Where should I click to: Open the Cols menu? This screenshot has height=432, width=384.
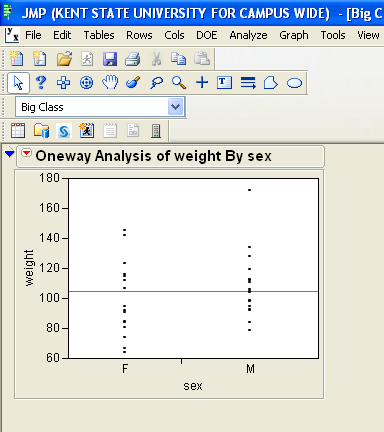click(174, 35)
